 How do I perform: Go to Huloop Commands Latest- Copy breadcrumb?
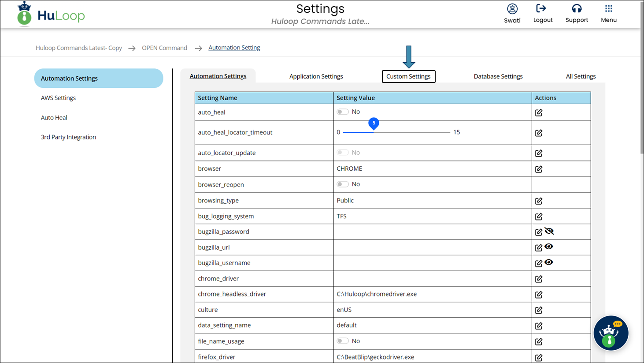point(79,48)
